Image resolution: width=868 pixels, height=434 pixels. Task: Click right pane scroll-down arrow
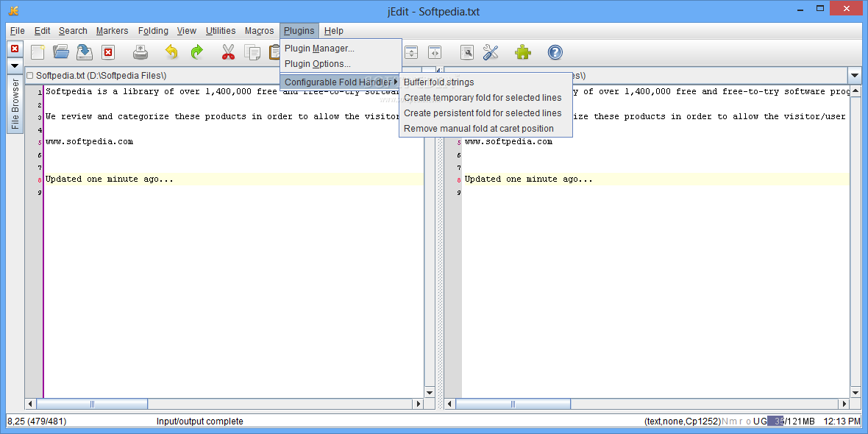click(x=855, y=393)
